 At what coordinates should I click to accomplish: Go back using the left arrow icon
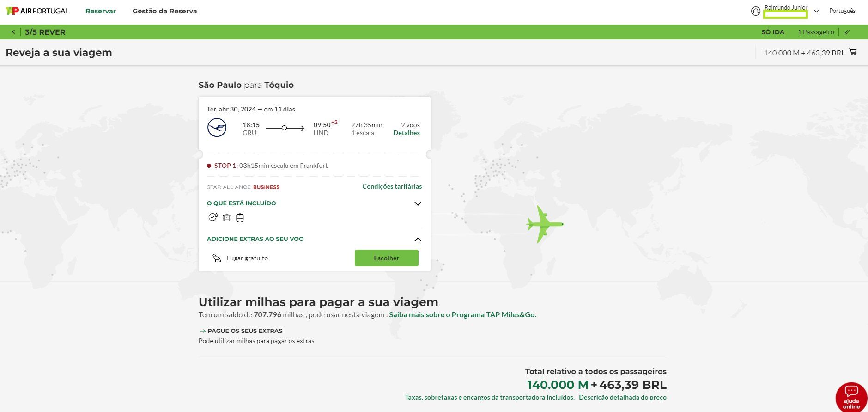13,32
